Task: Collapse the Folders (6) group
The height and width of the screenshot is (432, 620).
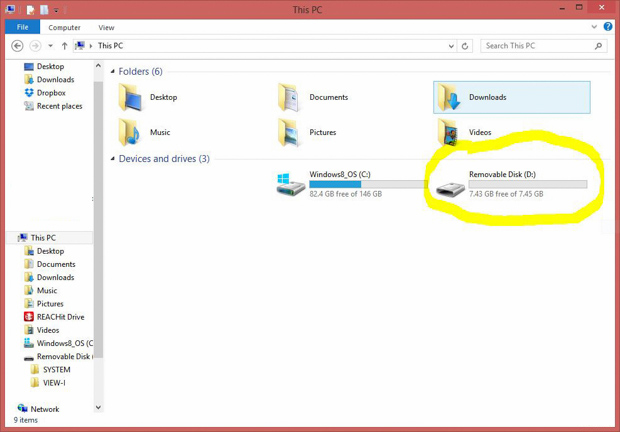Action: (113, 72)
